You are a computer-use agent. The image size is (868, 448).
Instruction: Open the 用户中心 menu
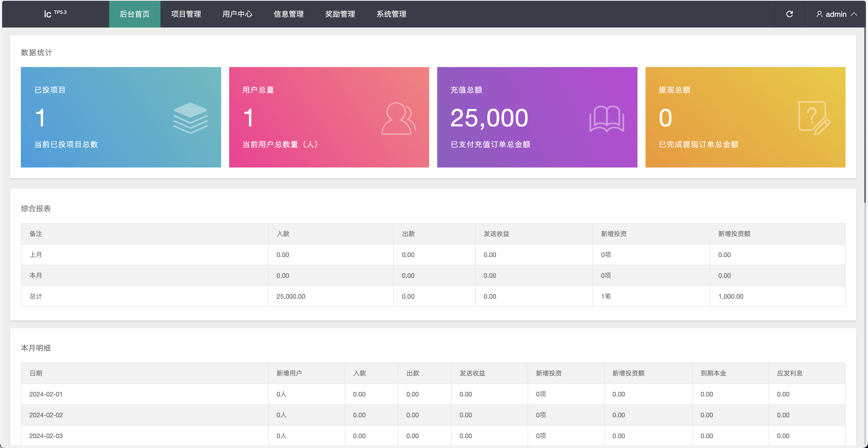click(x=237, y=14)
